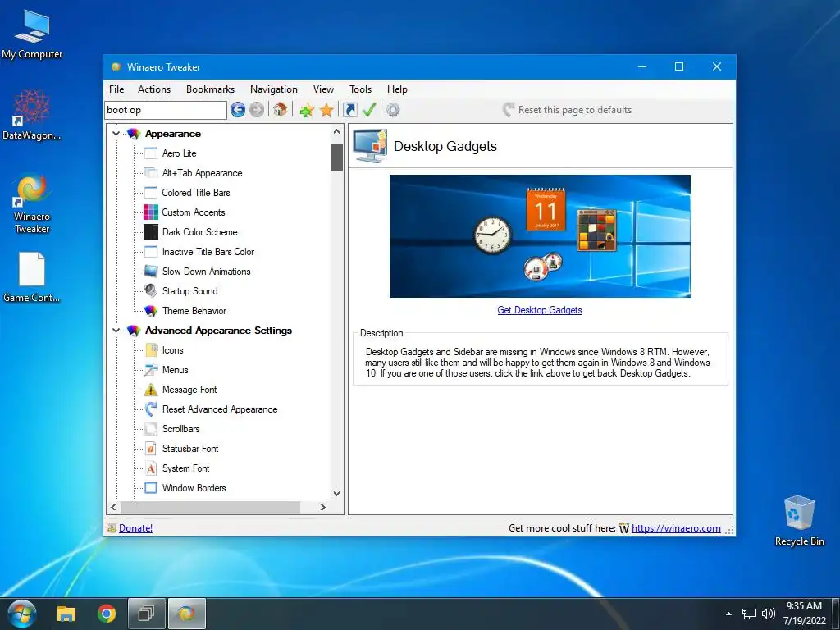
Task: Select Colored Title Bars in tree
Action: click(x=196, y=193)
